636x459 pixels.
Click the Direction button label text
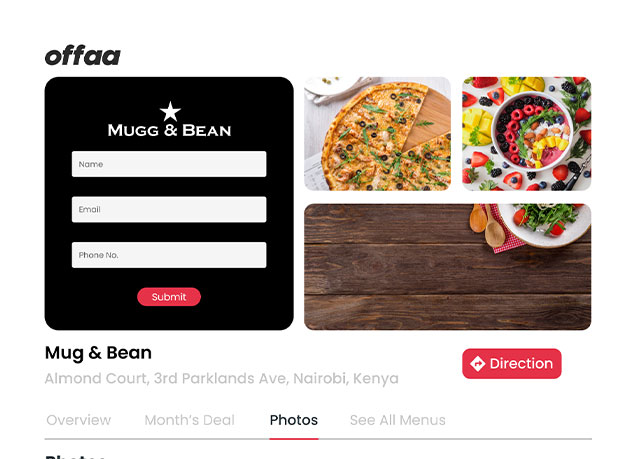(521, 364)
